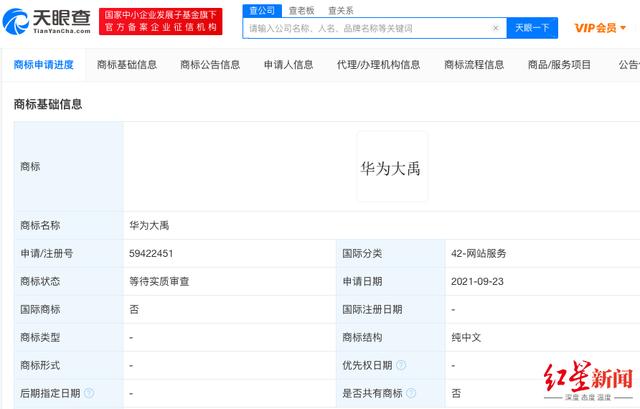Open the 商标申请进度 tab
The height and width of the screenshot is (409, 640).
[44, 65]
